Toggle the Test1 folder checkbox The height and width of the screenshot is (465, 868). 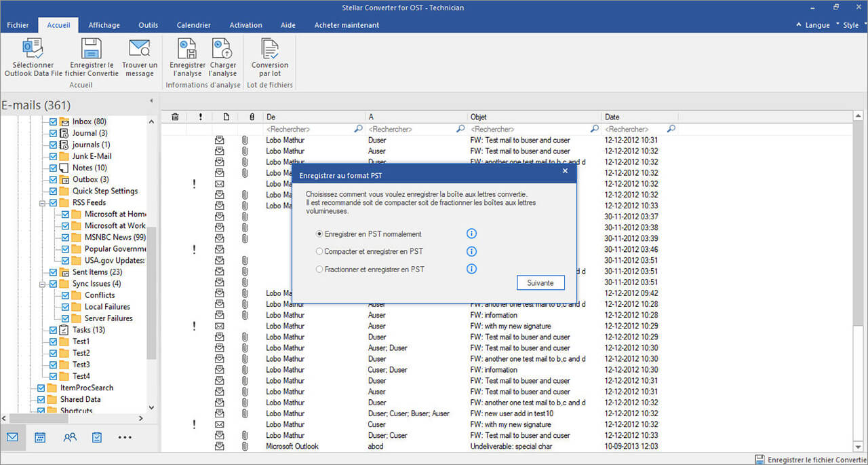coord(53,341)
